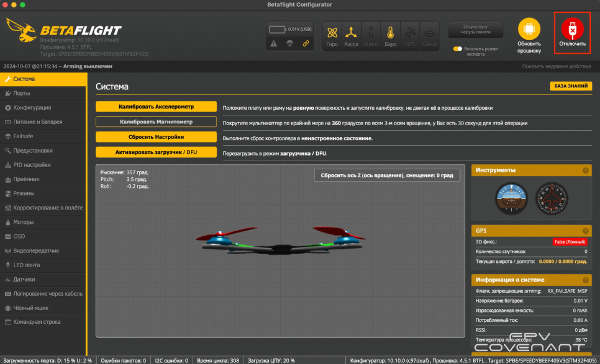Click Ошибки пакетов: 0 in status bar
Viewport: 600px width, 364px height.
point(123,360)
